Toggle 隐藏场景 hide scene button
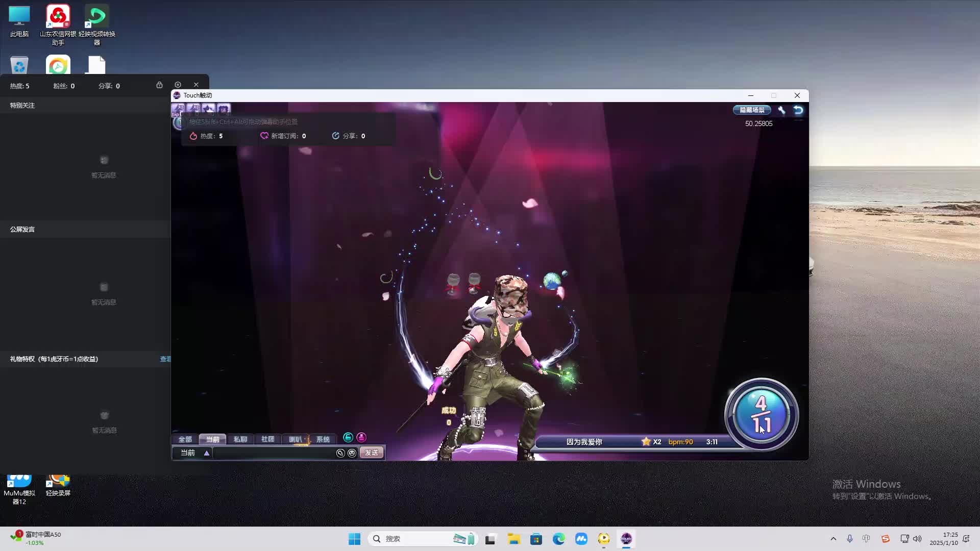The width and height of the screenshot is (980, 551). [752, 110]
